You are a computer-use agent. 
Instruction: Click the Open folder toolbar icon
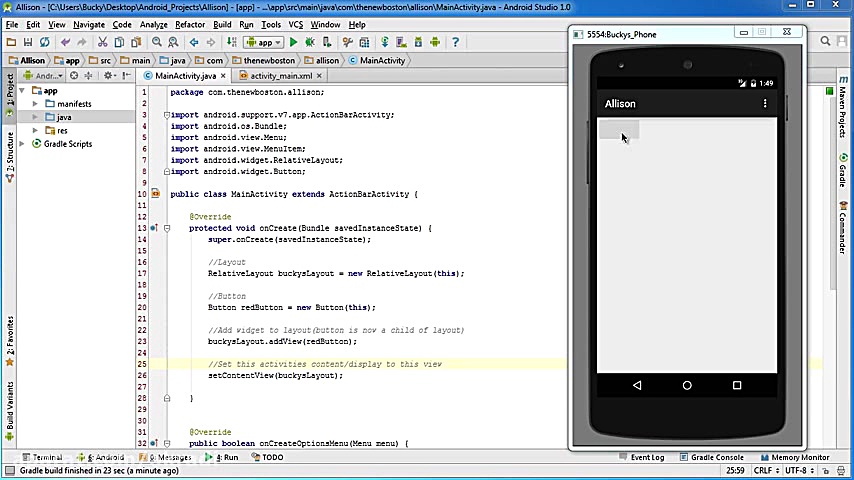[x=11, y=42]
